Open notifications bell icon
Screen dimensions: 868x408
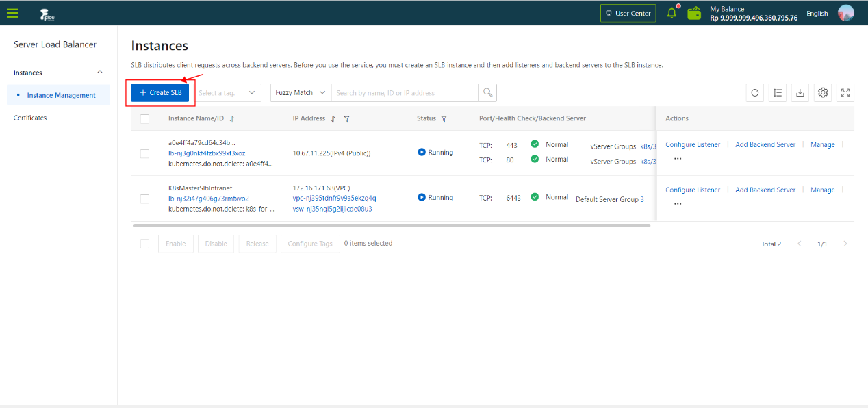672,13
